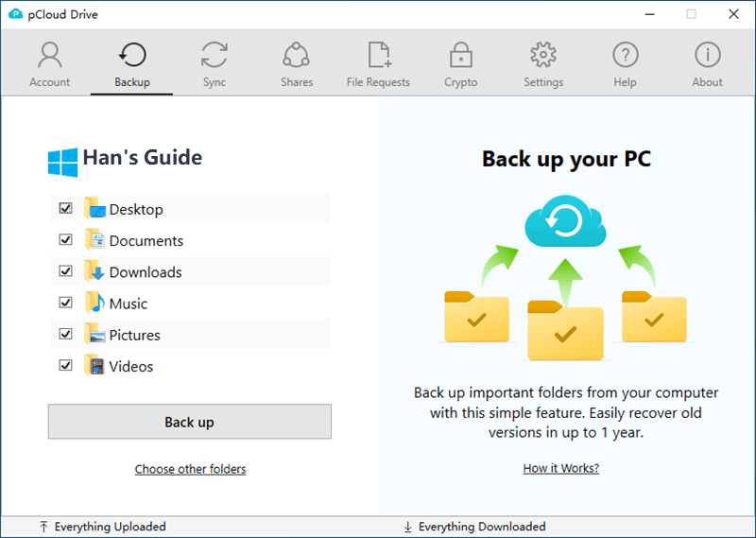Click the Pictures folder icon
The width and height of the screenshot is (756, 538).
(x=94, y=334)
